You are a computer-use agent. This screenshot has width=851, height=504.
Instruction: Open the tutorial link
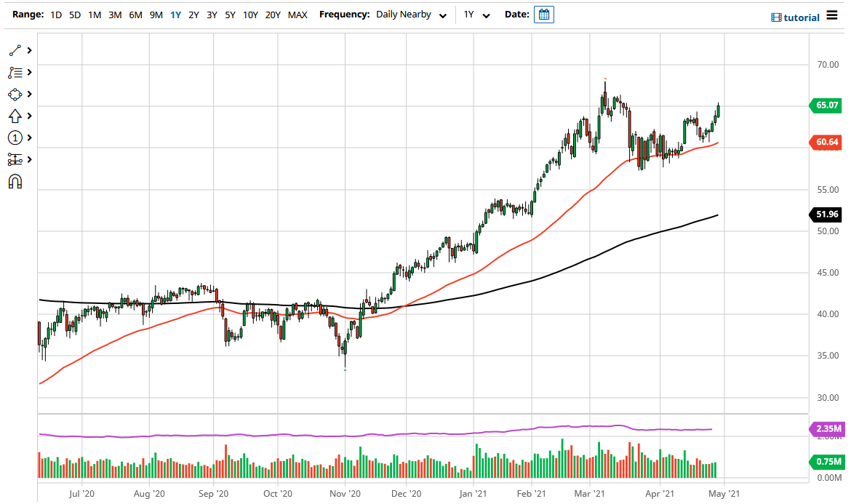pyautogui.click(x=800, y=17)
